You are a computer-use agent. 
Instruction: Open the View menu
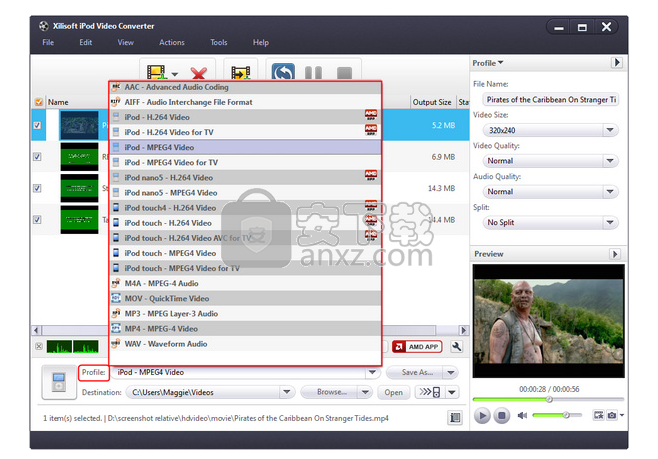point(125,42)
